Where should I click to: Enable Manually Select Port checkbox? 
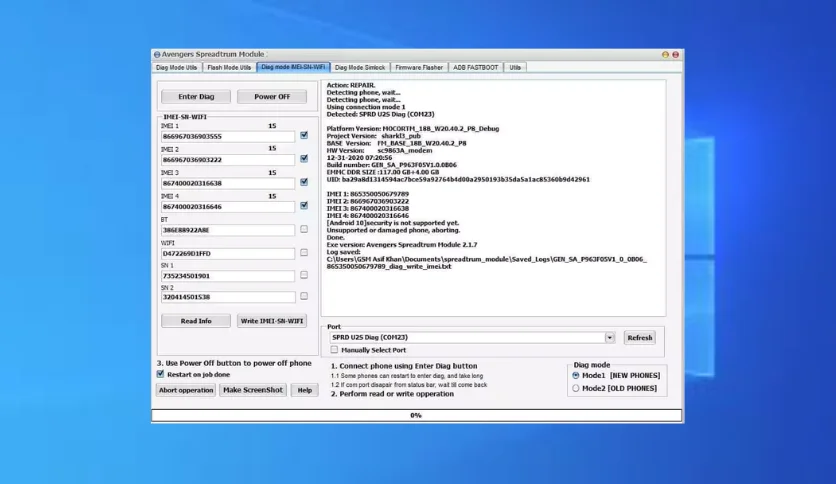point(334,350)
